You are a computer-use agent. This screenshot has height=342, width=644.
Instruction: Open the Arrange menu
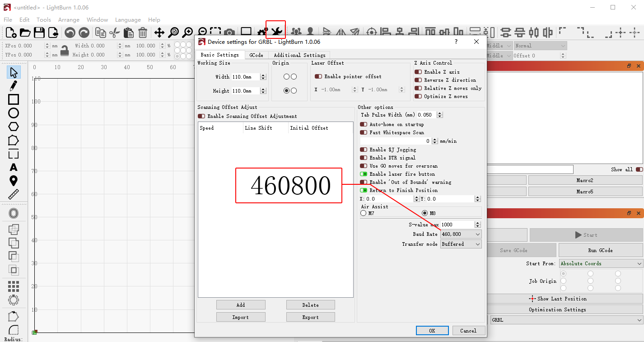[x=69, y=20]
